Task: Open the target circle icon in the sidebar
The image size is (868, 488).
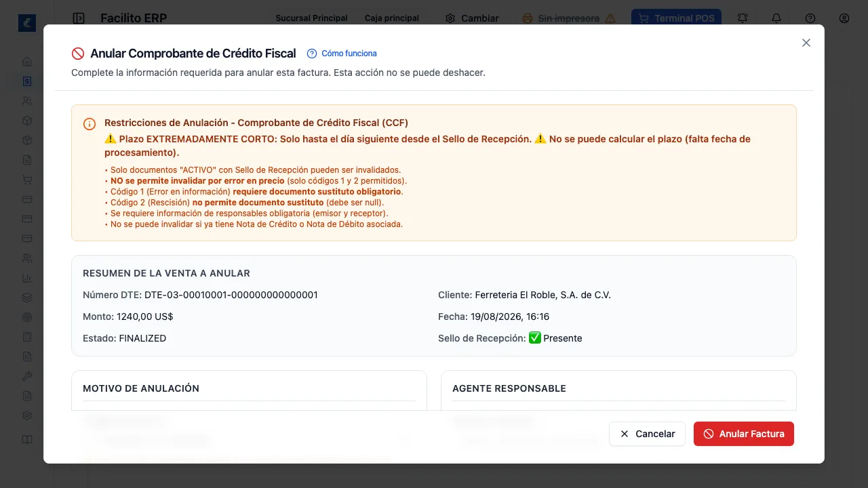Action: [x=27, y=317]
